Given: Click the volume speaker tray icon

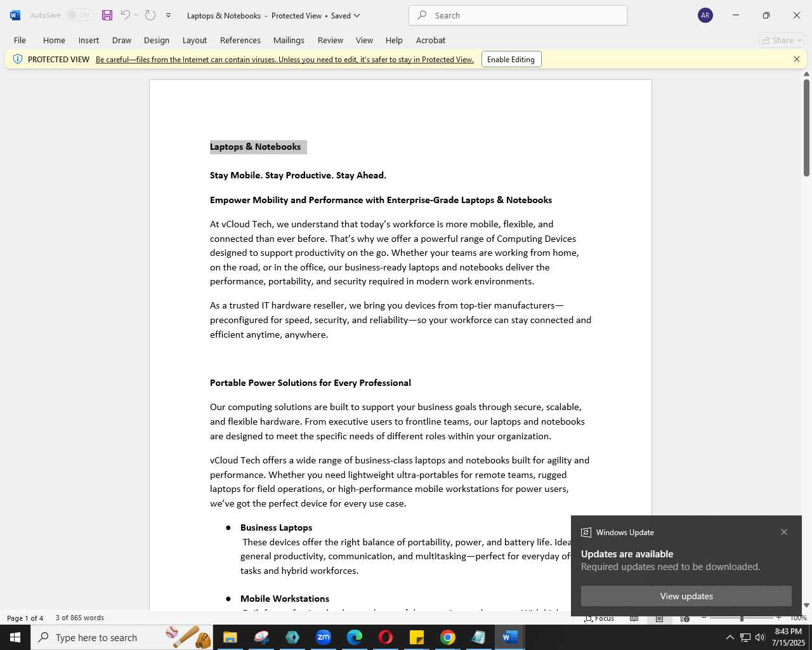Looking at the screenshot, I should coord(760,637).
